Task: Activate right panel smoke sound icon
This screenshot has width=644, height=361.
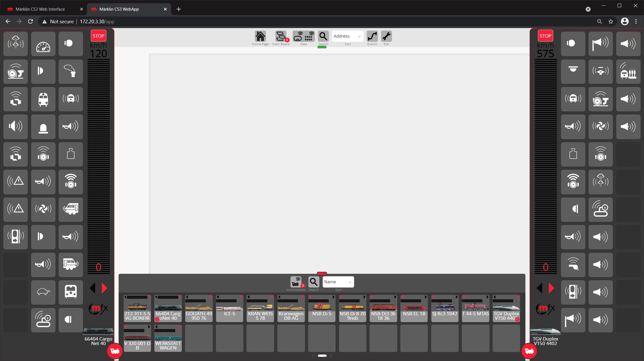Action: click(x=601, y=182)
